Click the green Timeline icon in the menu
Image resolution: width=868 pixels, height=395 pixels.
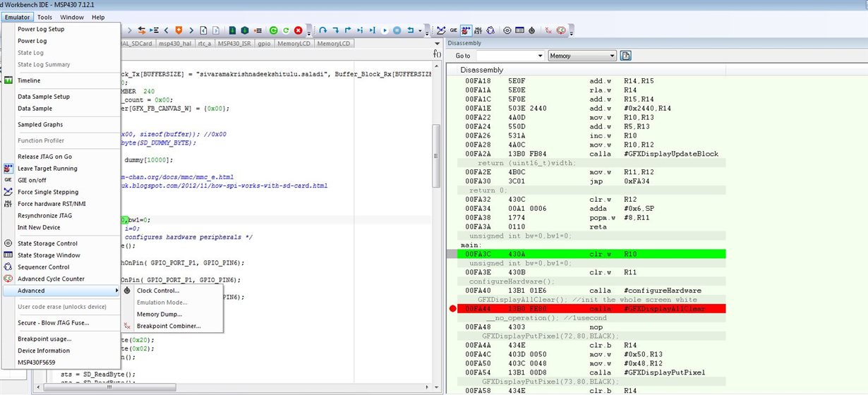point(8,80)
